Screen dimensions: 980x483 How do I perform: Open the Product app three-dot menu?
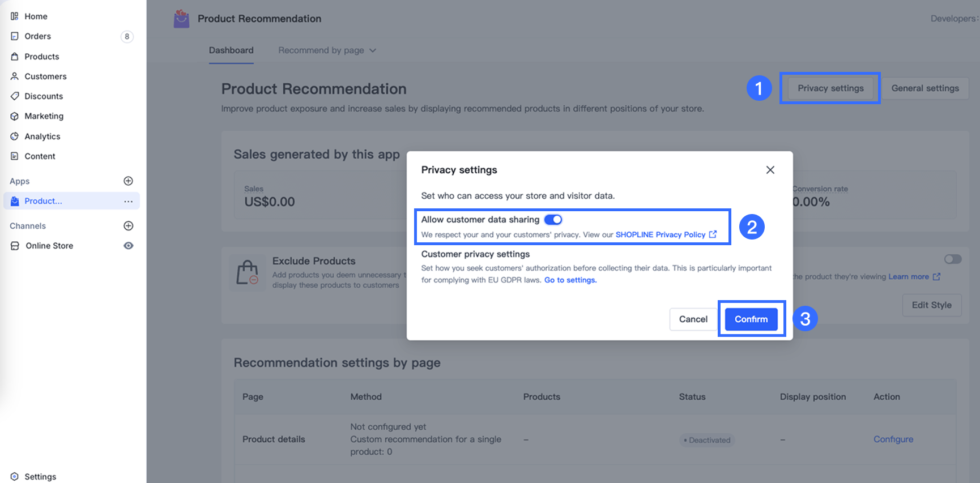[129, 202]
